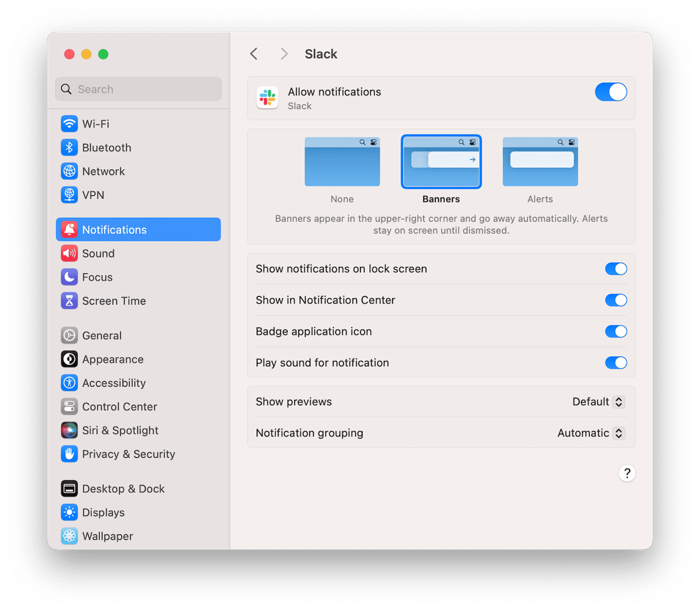This screenshot has height=612, width=700.
Task: Click the Accessibility icon in sidebar
Action: coord(69,382)
